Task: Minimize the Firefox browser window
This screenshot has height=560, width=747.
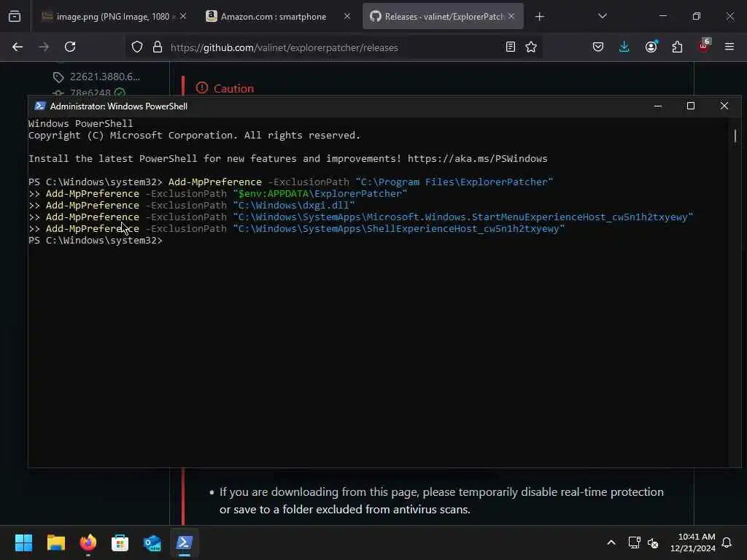Action: pyautogui.click(x=662, y=17)
